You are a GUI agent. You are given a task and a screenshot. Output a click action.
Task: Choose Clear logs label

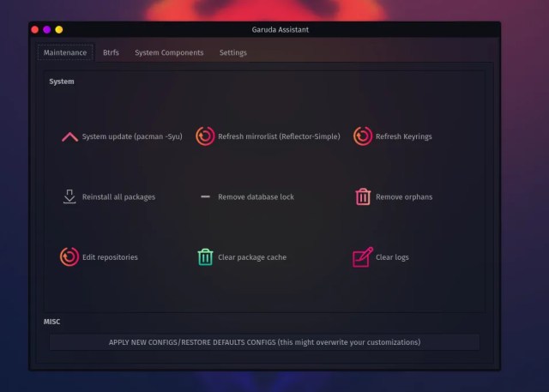392,257
